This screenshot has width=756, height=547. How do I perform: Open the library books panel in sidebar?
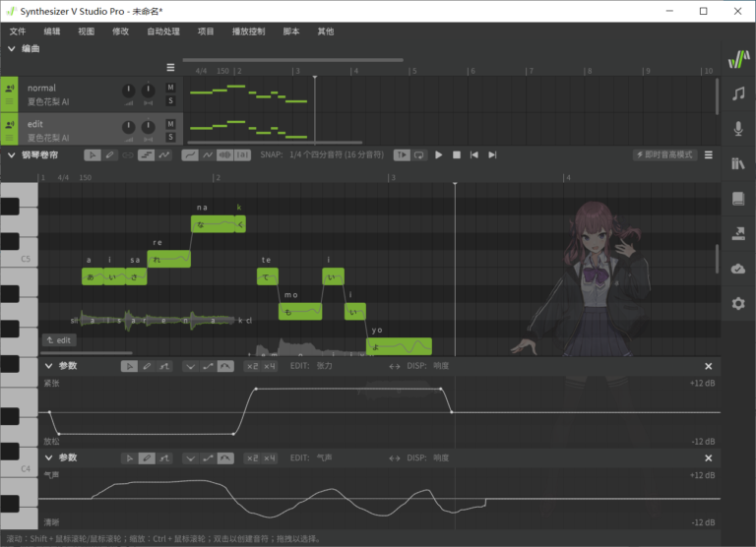coord(738,163)
